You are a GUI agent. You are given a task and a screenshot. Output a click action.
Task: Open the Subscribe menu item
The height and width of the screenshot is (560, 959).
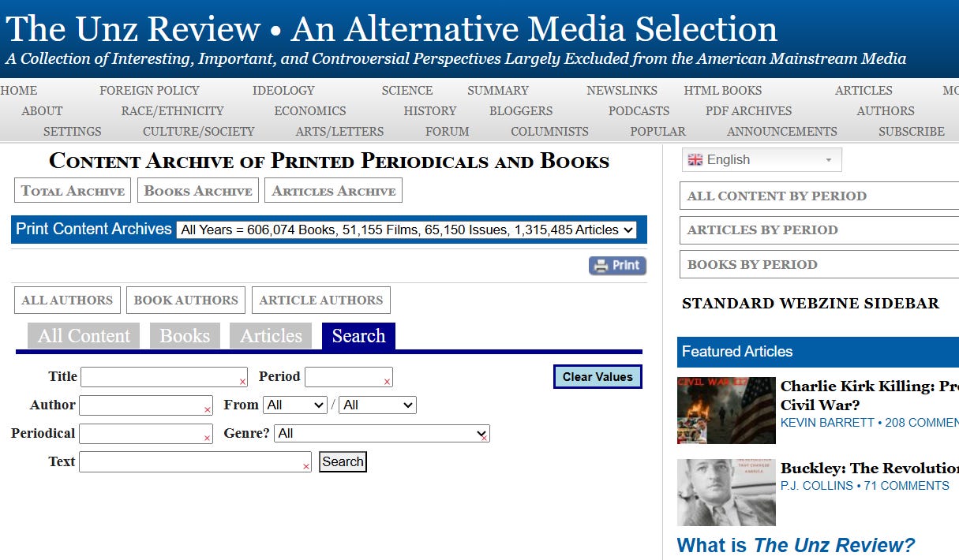tap(912, 132)
